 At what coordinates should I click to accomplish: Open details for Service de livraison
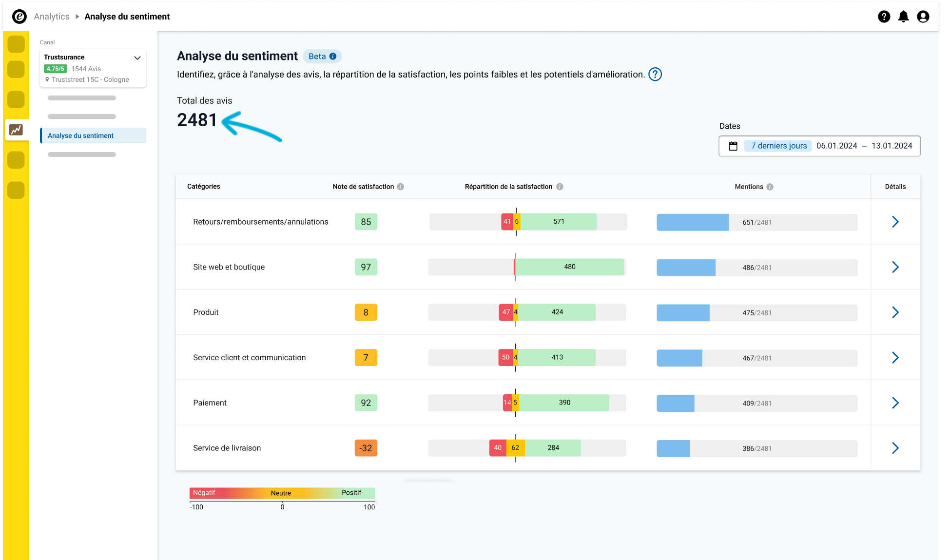895,448
